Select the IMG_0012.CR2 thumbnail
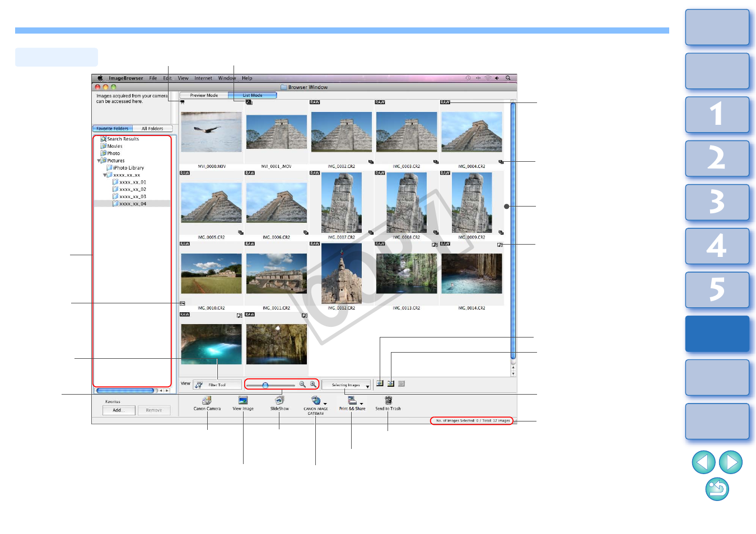 [342, 273]
